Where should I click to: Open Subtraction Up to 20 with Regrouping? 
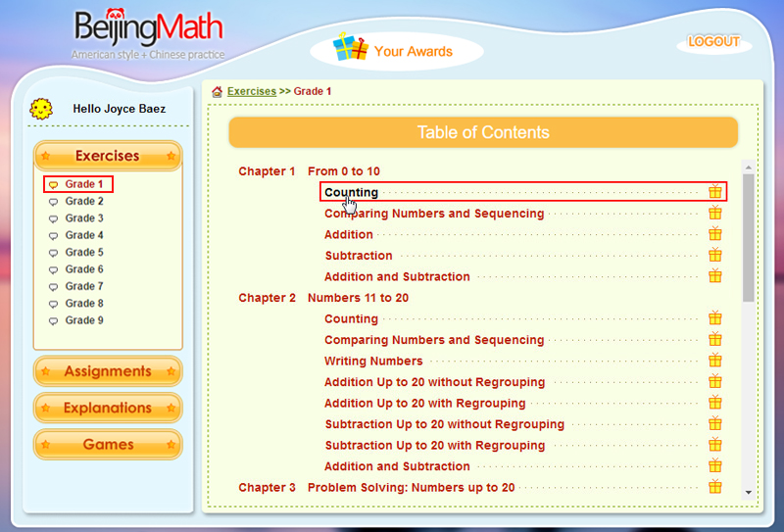(x=435, y=445)
